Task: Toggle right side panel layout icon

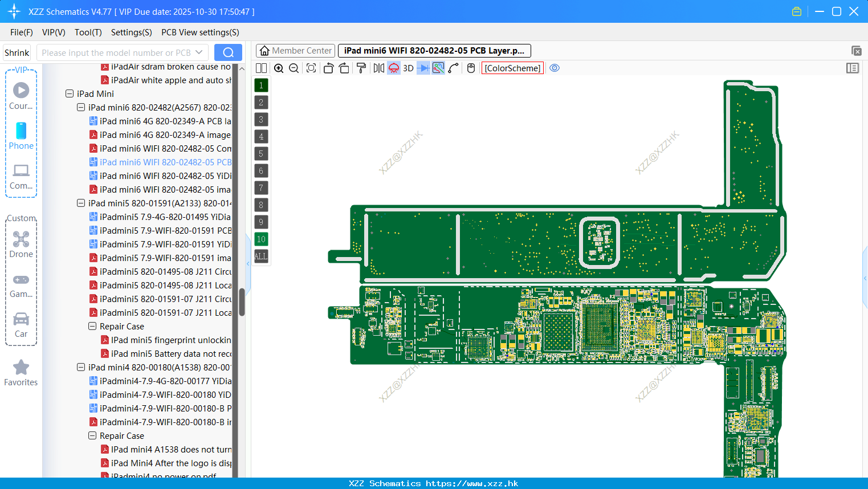Action: point(853,68)
